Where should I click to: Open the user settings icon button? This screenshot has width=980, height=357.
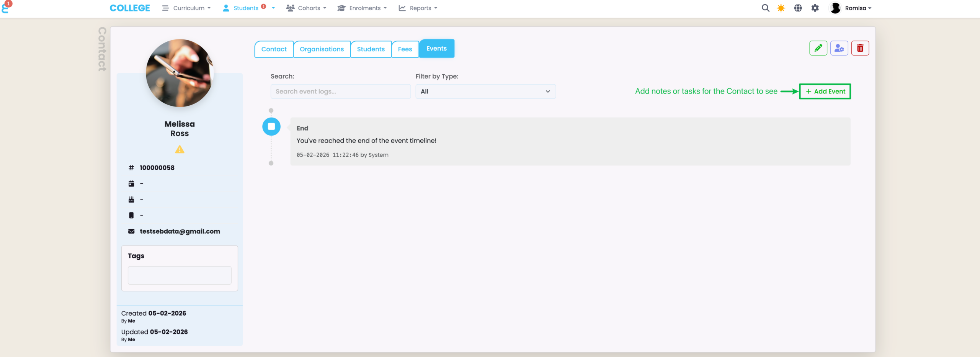tap(839, 48)
